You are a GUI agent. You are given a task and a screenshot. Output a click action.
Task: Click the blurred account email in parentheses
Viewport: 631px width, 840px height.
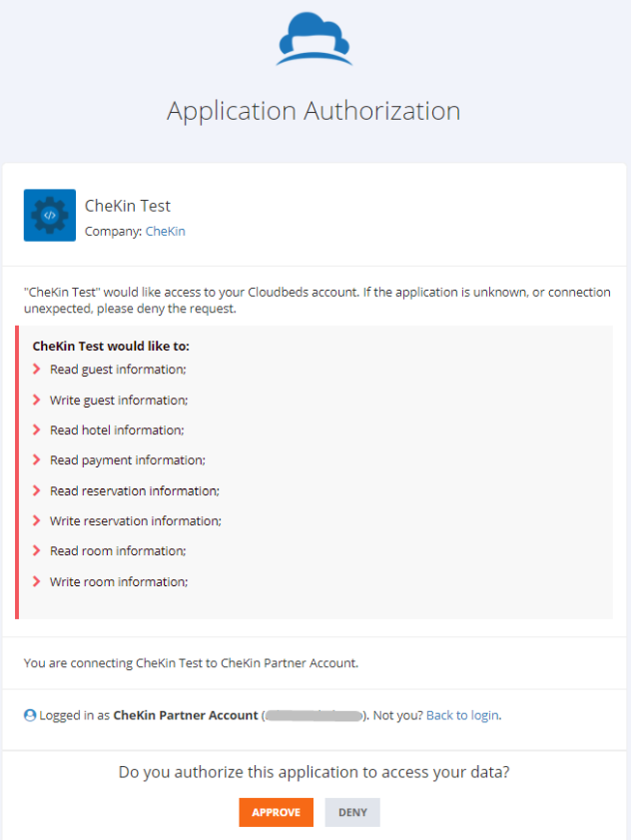314,716
